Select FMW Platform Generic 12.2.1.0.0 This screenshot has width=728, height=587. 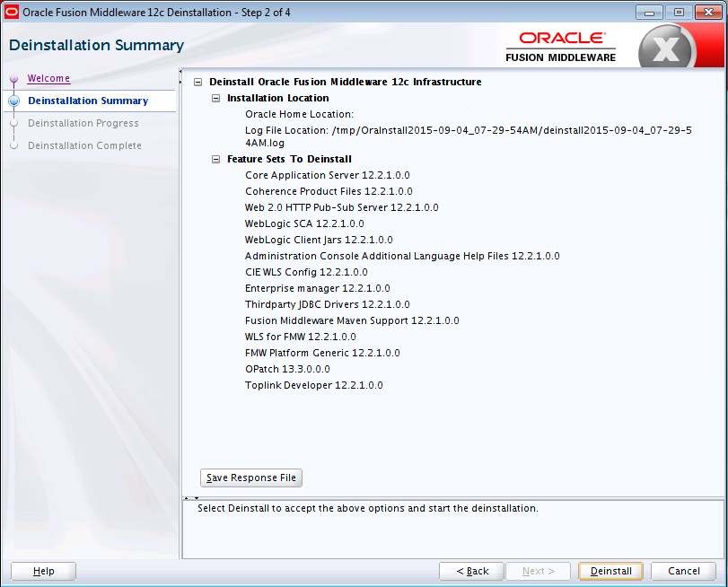pyautogui.click(x=322, y=353)
